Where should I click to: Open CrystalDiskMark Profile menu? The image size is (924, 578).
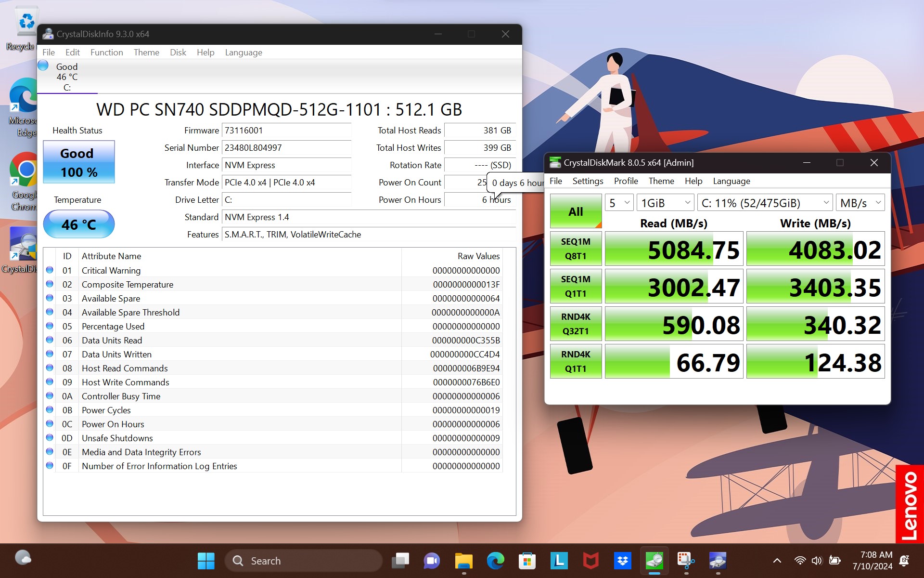click(x=626, y=181)
